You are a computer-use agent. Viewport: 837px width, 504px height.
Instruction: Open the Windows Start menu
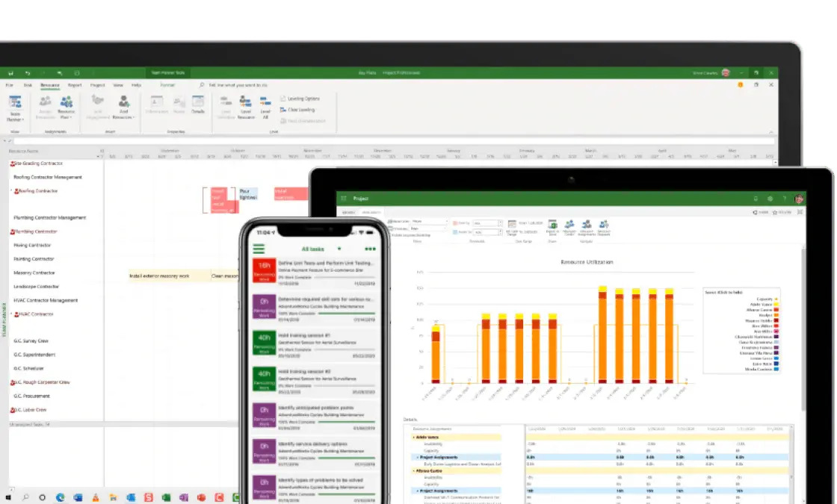pyautogui.click(x=8, y=497)
